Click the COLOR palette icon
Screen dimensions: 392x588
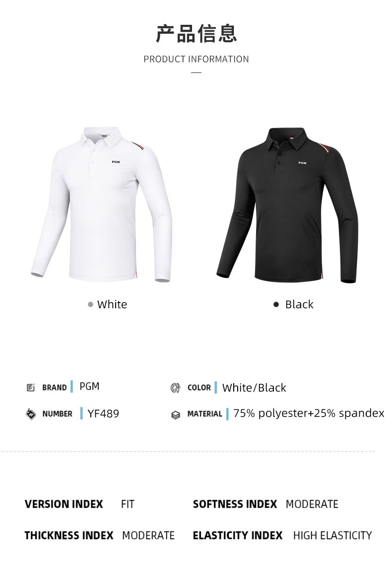[175, 388]
